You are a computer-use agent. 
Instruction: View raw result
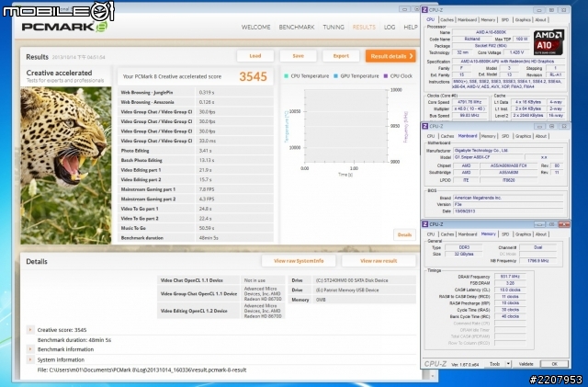click(379, 261)
